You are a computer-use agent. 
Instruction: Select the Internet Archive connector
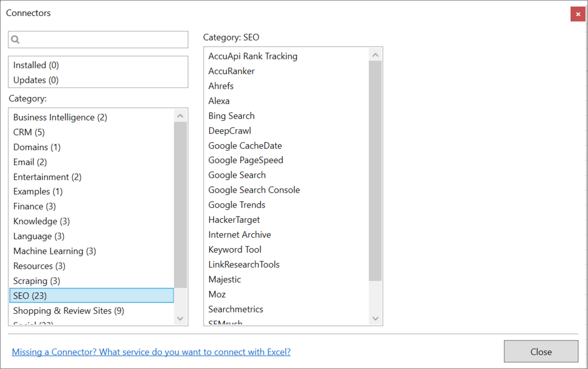[240, 234]
